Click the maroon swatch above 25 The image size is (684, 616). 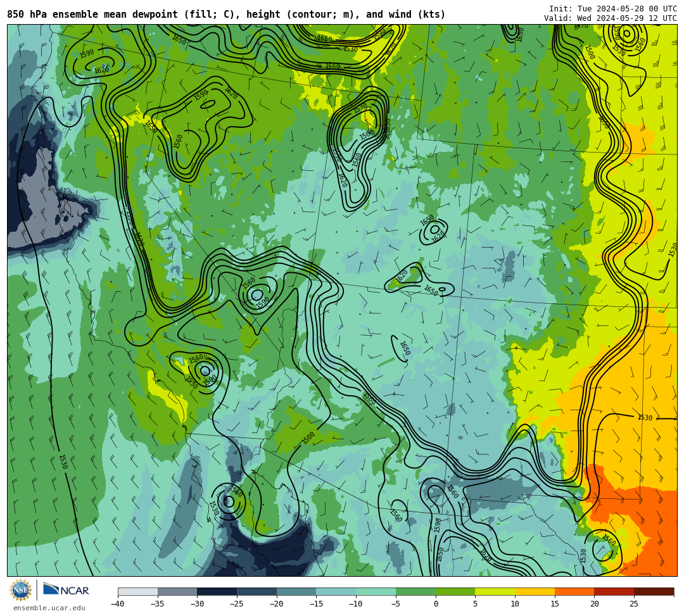[x=654, y=591]
